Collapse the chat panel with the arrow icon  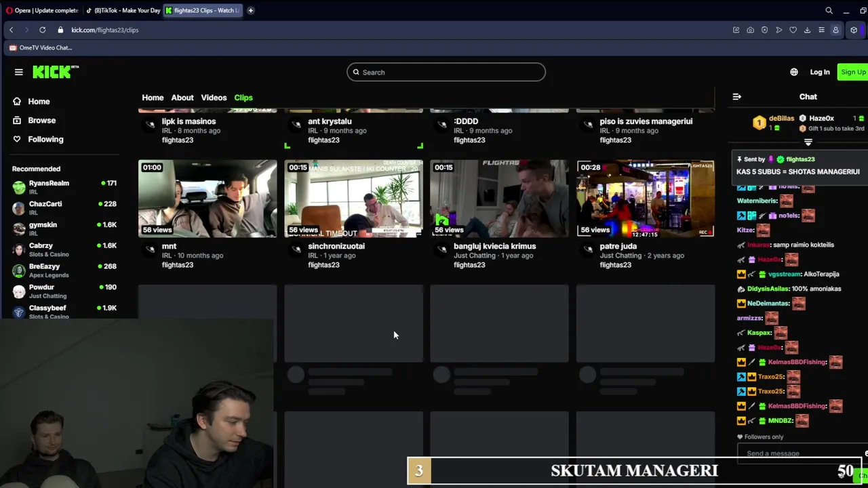click(x=736, y=97)
